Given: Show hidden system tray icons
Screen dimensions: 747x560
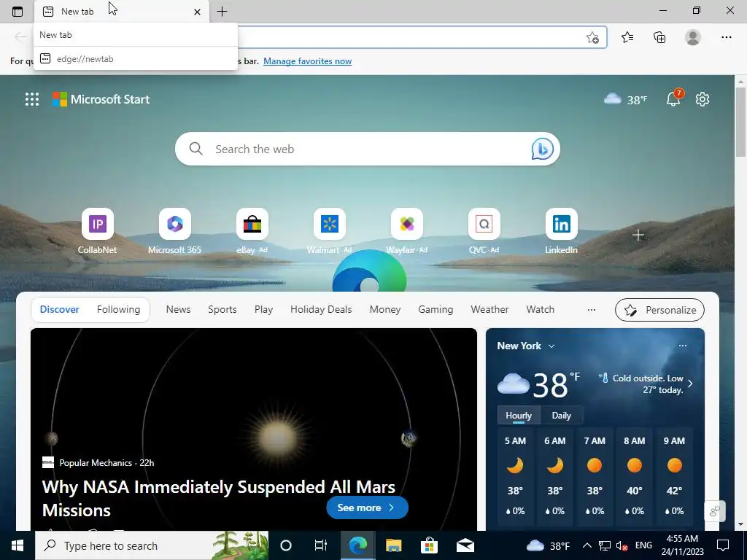Looking at the screenshot, I should point(587,545).
